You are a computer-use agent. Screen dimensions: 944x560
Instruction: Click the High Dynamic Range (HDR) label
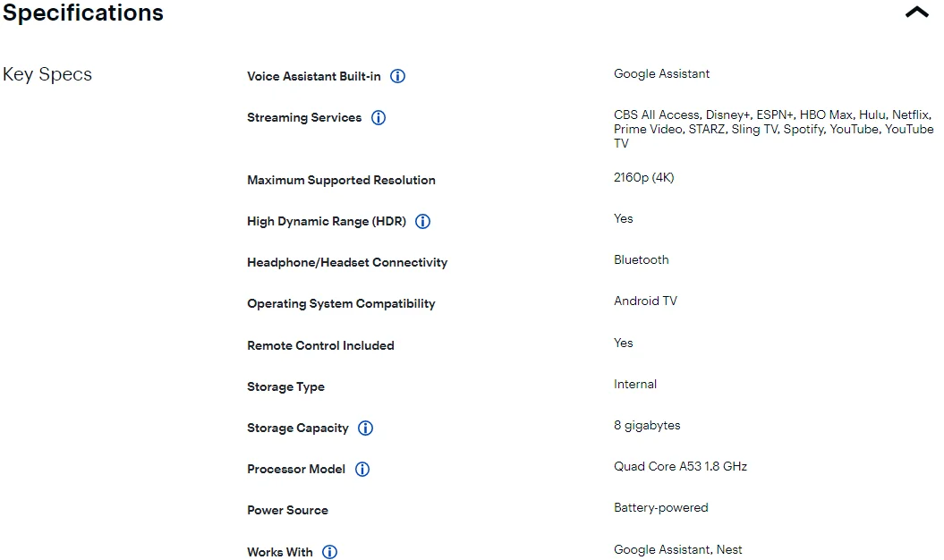point(327,222)
